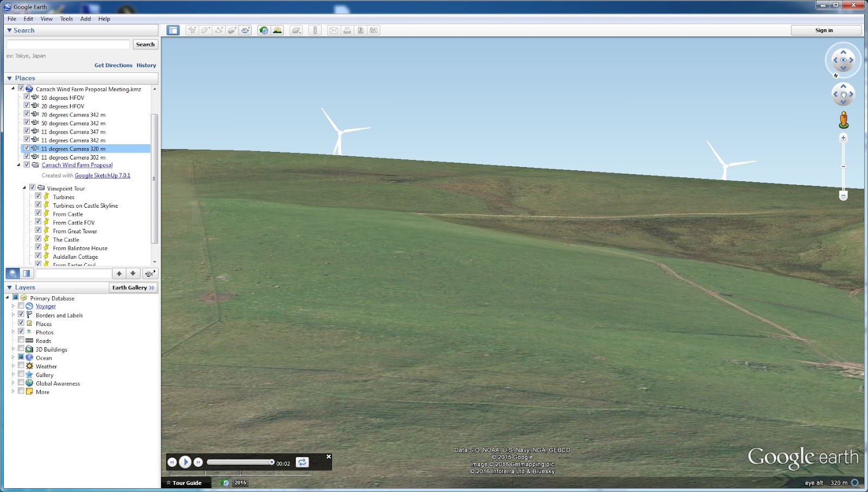The image size is (868, 492).
Task: Toggle tour loop button
Action: [302, 462]
